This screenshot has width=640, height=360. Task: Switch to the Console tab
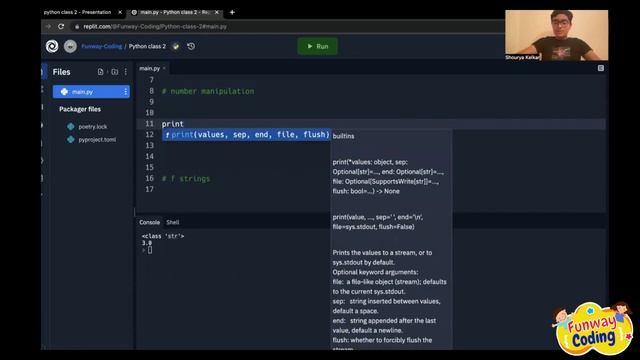(149, 222)
